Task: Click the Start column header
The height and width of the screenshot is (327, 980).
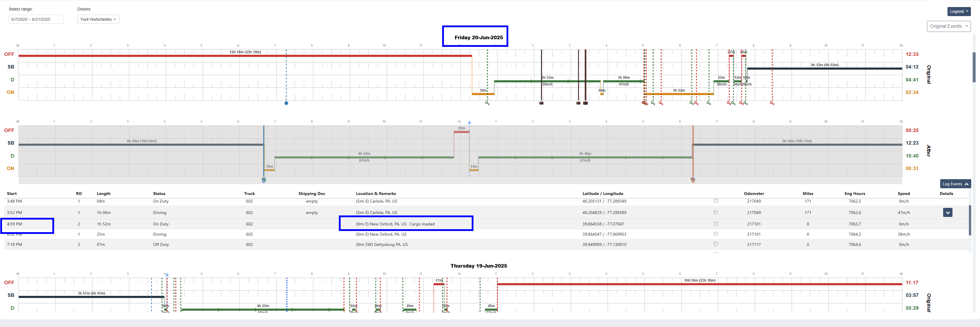Action: click(12, 194)
